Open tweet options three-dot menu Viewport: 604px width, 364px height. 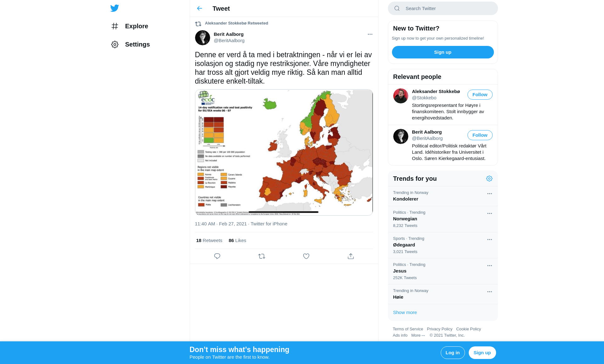tap(370, 34)
